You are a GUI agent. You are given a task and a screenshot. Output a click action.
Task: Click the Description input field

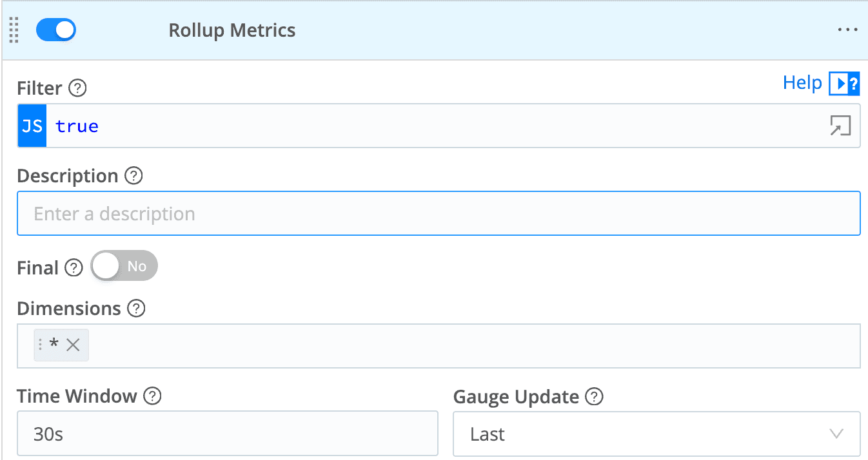[439, 214]
